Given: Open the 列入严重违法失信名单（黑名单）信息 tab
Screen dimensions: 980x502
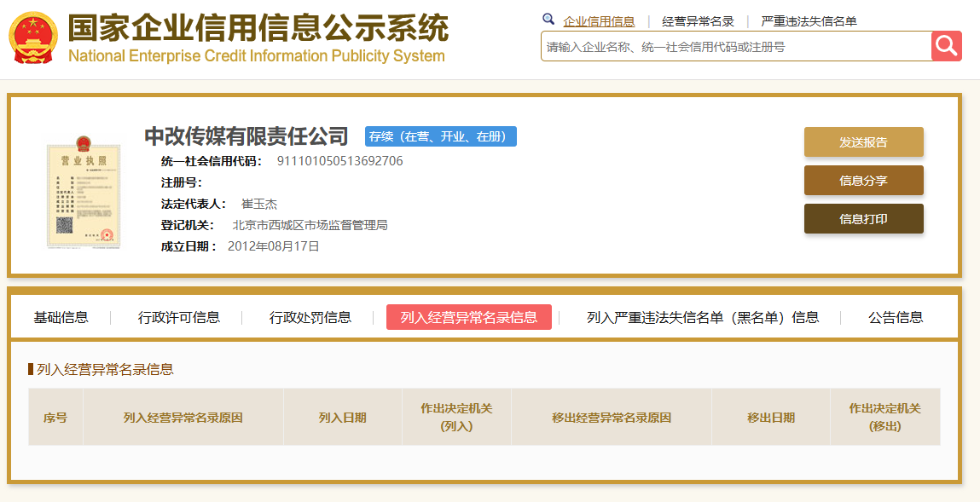Looking at the screenshot, I should pos(703,317).
